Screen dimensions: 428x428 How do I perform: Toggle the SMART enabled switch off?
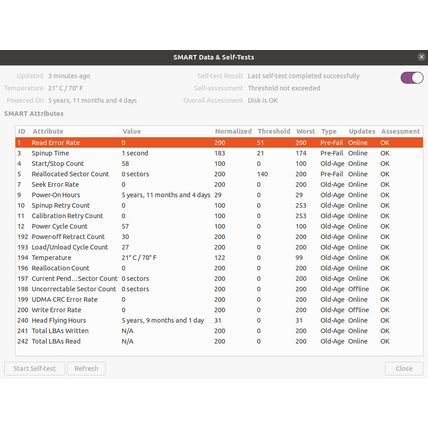412,78
